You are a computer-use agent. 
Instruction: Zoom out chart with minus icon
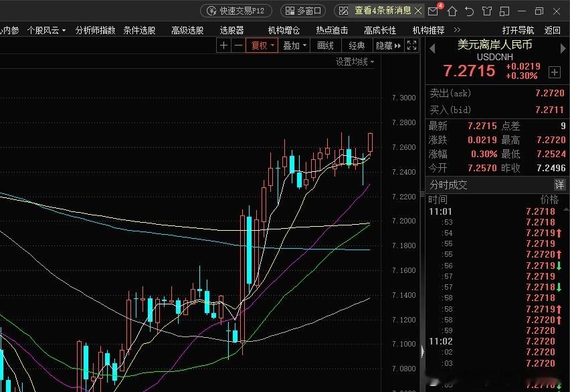[x=238, y=45]
